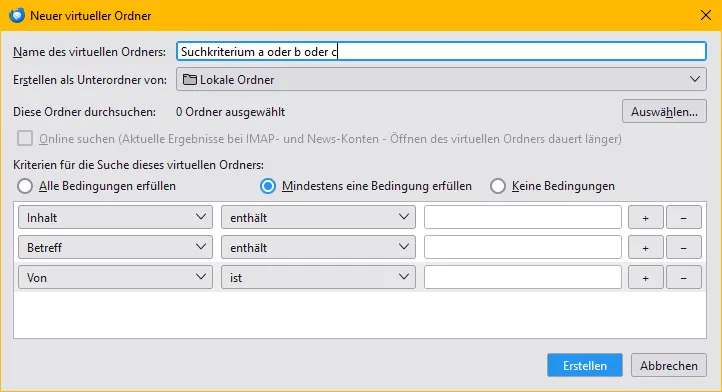Choose the Keine Bedingungen radio button
The height and width of the screenshot is (392, 722).
(x=498, y=186)
